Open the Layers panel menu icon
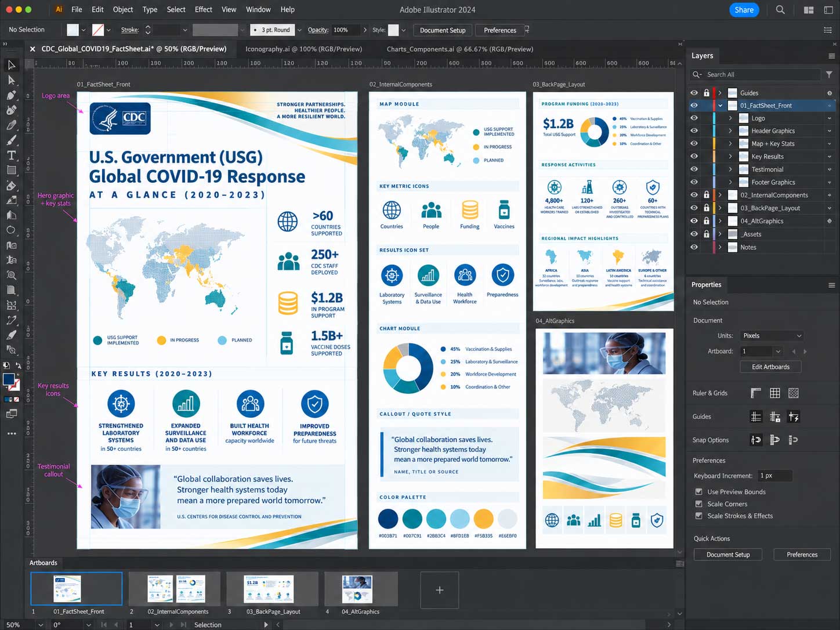 [831, 56]
